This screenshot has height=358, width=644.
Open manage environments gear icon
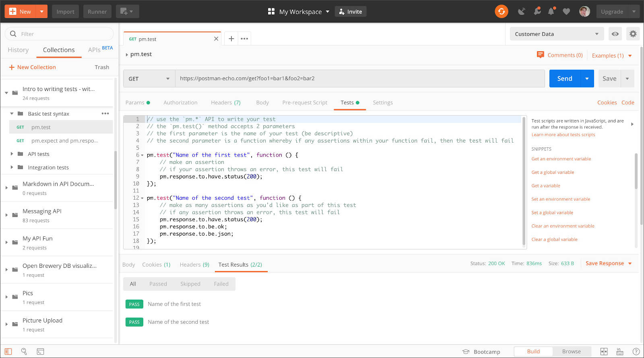pyautogui.click(x=633, y=34)
